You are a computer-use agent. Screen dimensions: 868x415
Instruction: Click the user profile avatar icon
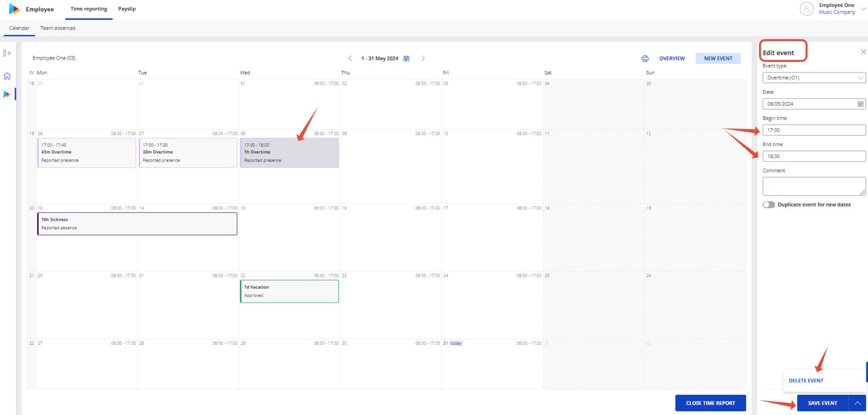(x=807, y=9)
